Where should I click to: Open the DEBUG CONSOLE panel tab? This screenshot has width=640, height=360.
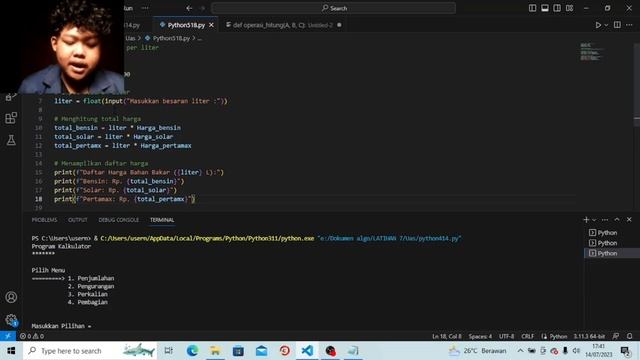coord(118,220)
